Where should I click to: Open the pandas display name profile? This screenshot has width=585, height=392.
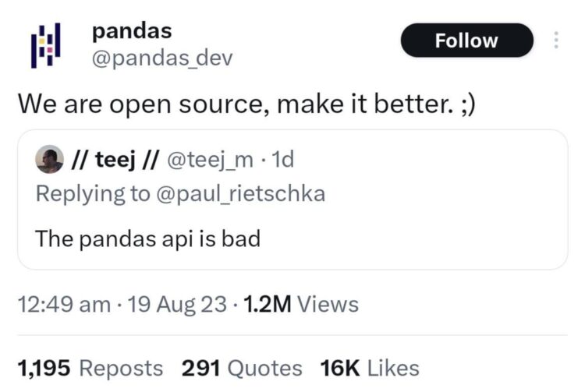(x=131, y=31)
